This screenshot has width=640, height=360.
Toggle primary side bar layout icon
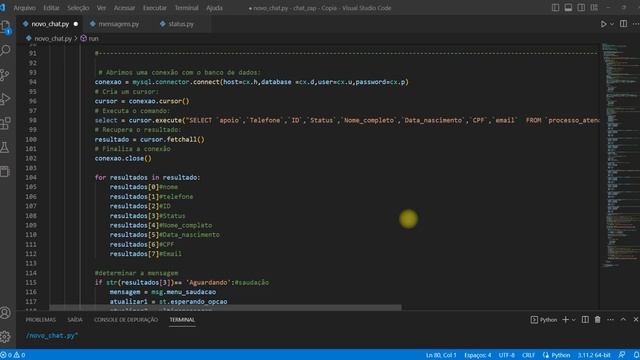(x=555, y=8)
